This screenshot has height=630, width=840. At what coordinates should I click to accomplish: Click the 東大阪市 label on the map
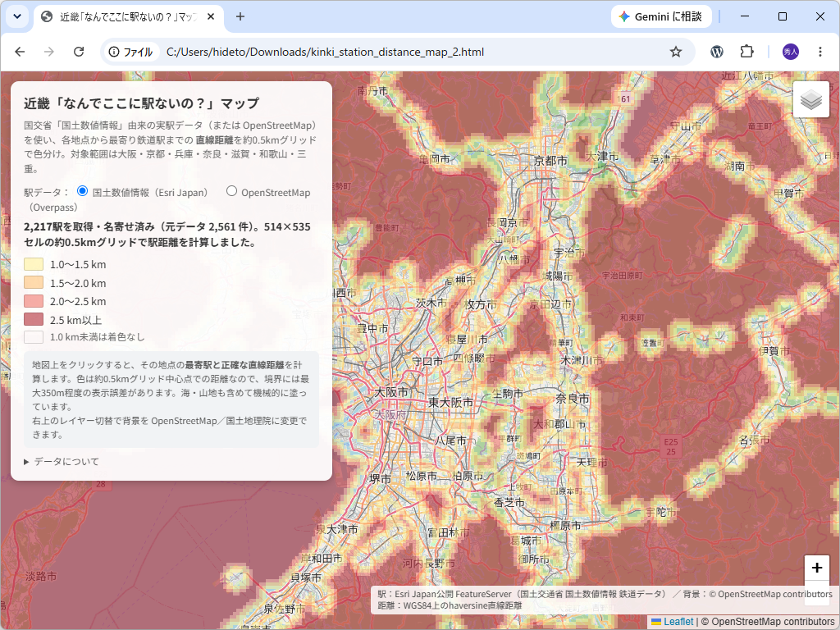(450, 402)
